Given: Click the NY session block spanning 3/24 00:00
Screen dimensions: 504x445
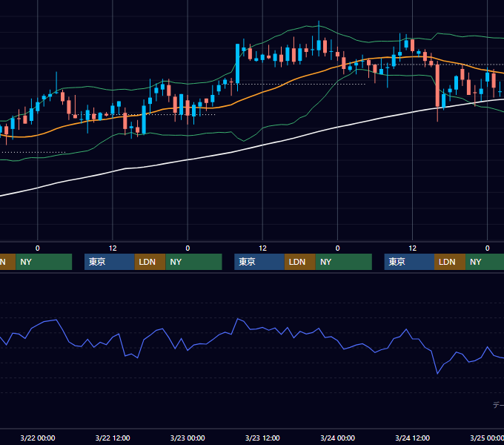Looking at the screenshot, I should point(344,262).
